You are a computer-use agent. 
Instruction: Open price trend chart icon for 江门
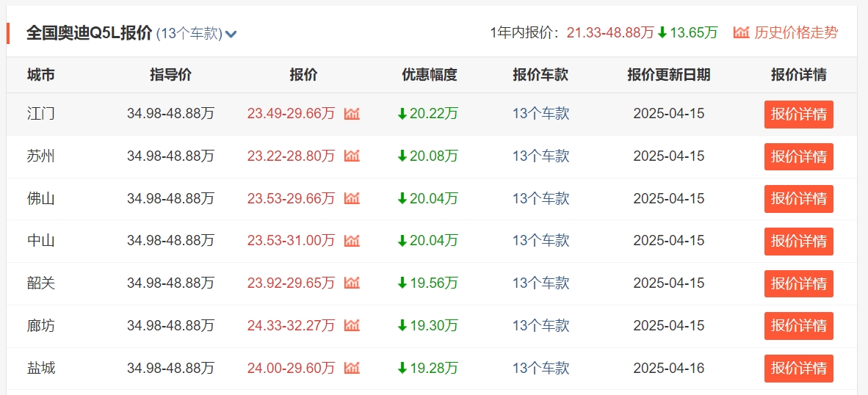[352, 114]
